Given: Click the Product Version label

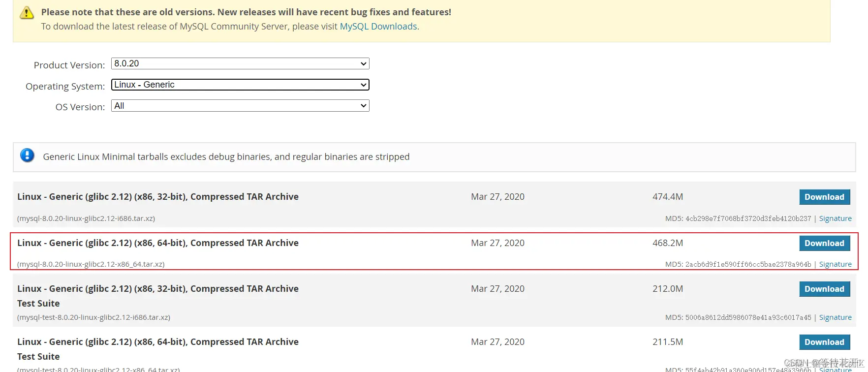Looking at the screenshot, I should pos(69,65).
